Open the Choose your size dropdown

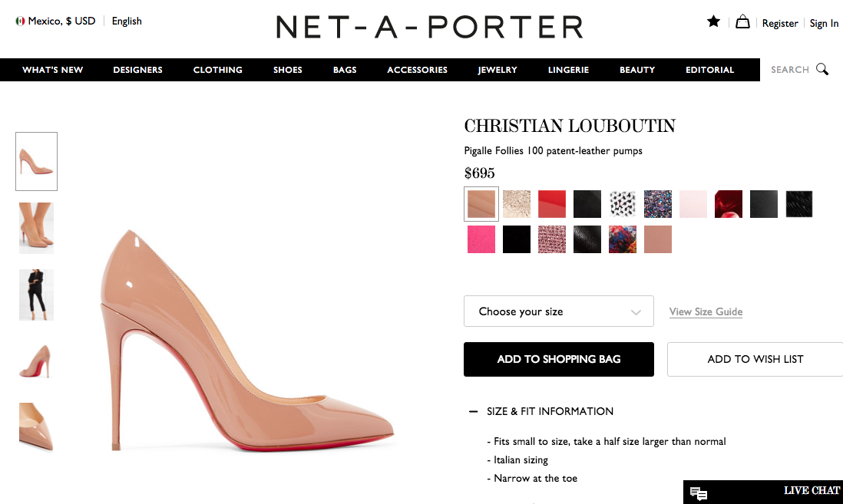pyautogui.click(x=558, y=311)
